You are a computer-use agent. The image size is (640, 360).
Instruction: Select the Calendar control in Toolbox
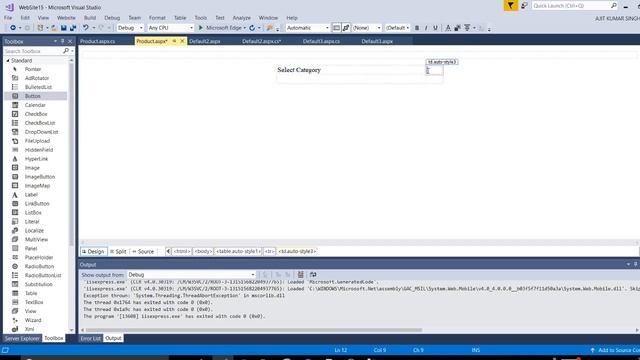[x=36, y=105]
